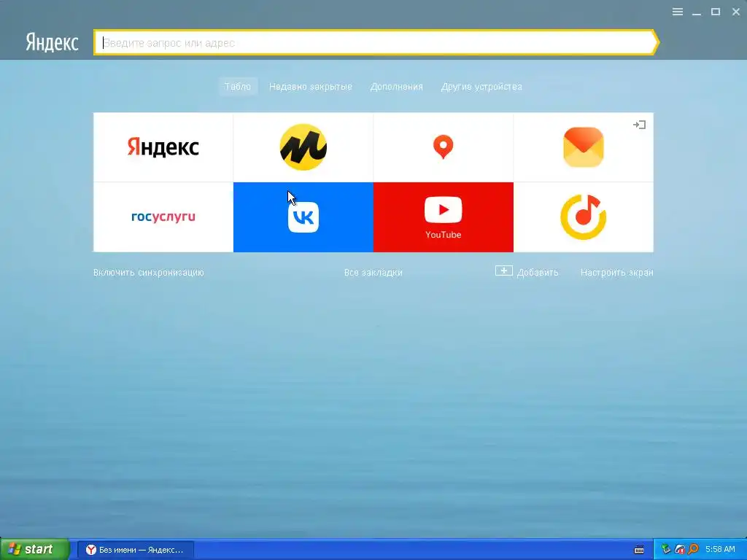Open the Windows start menu
Viewport: 747px width, 560px height.
(x=35, y=549)
